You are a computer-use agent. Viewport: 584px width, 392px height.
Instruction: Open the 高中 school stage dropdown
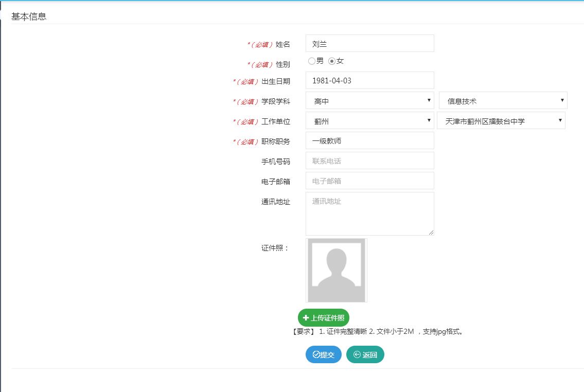pos(369,101)
